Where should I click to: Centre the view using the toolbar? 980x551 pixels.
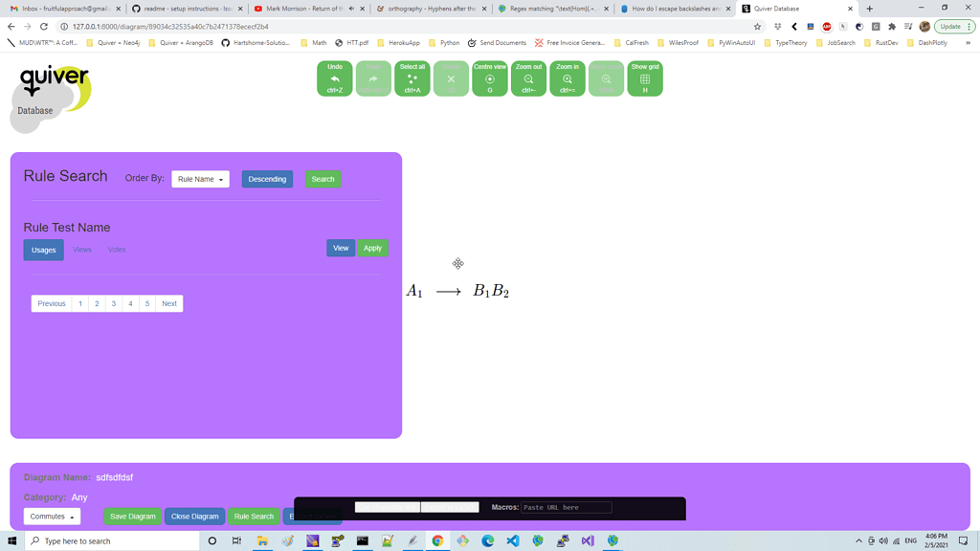coord(490,78)
